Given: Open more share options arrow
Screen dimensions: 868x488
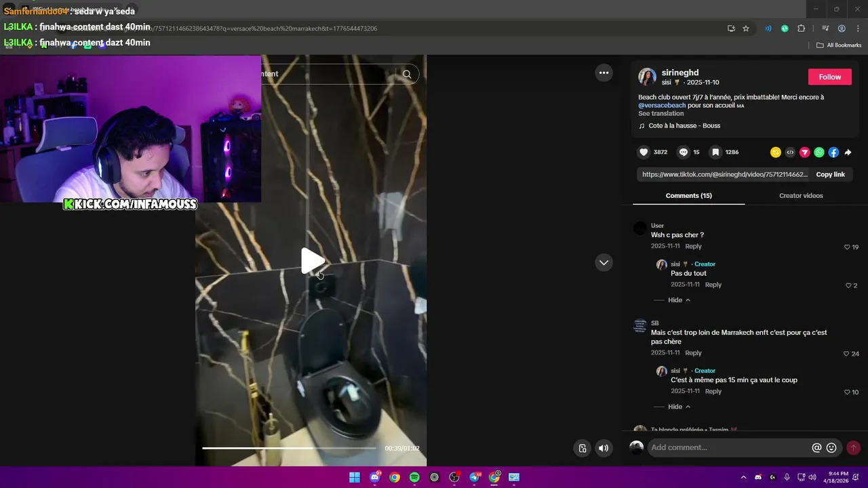Looking at the screenshot, I should [848, 152].
